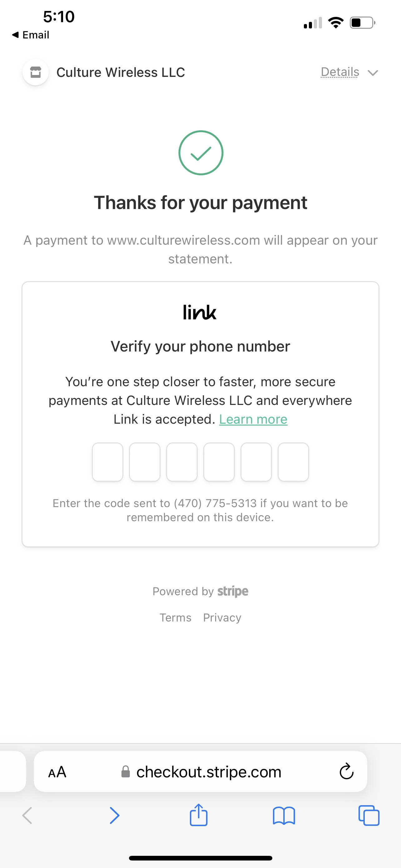
Task: Open the Safari share sheet icon
Action: 199,815
